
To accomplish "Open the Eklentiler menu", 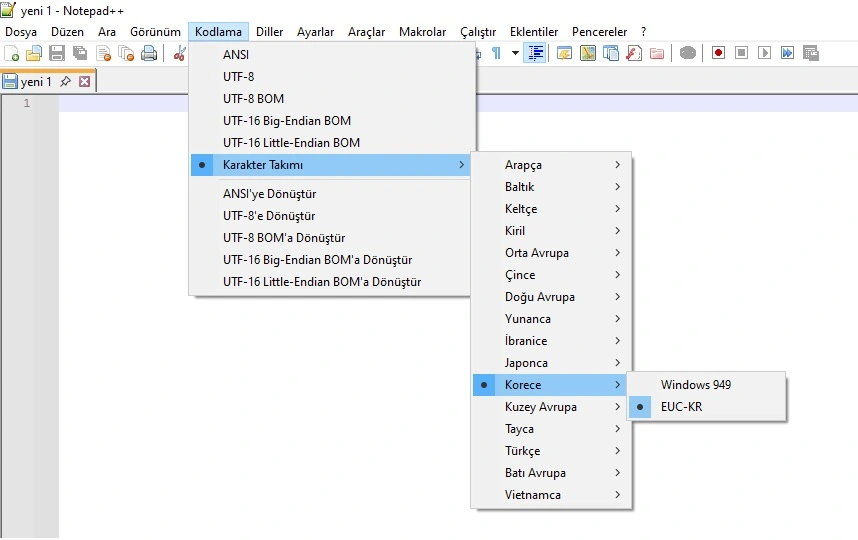I will click(x=534, y=32).
